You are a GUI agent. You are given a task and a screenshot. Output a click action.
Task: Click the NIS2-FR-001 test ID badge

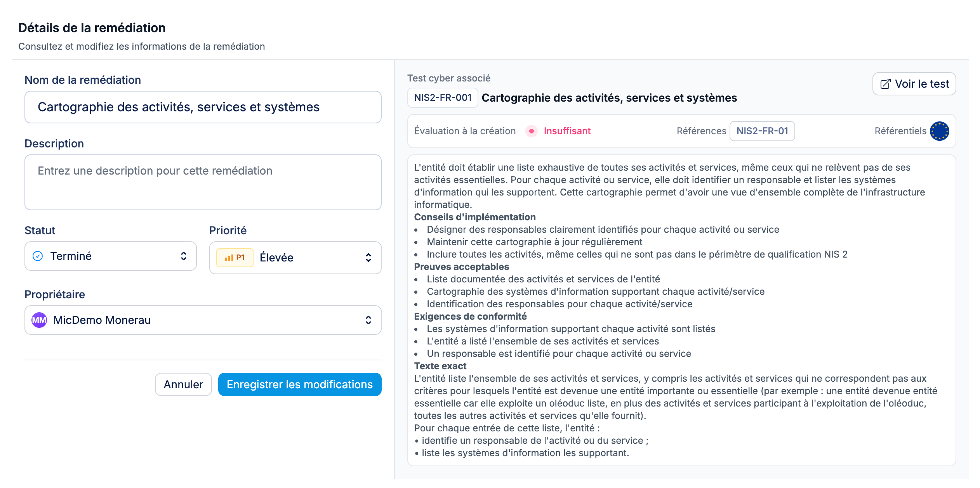[443, 98]
